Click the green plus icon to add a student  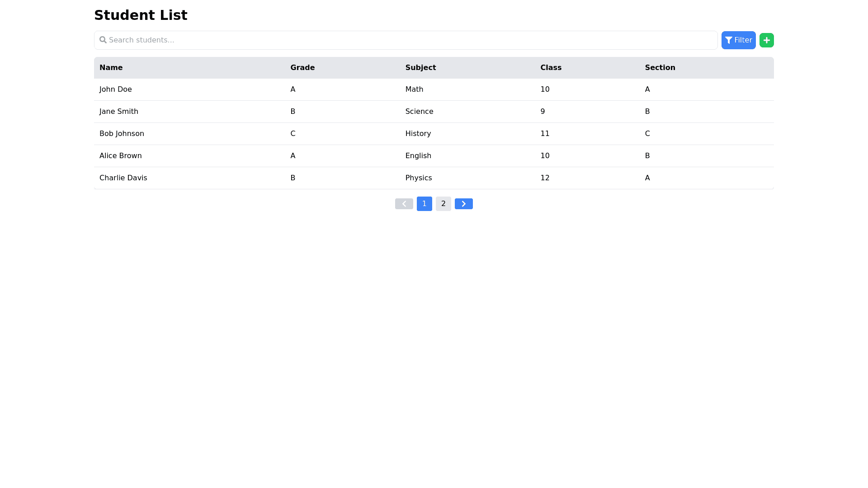tap(766, 40)
